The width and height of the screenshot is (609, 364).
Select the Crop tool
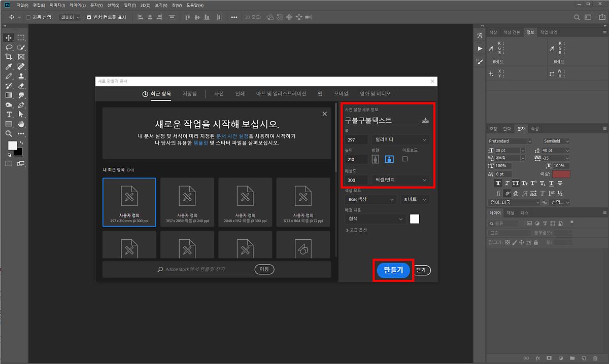[9, 57]
